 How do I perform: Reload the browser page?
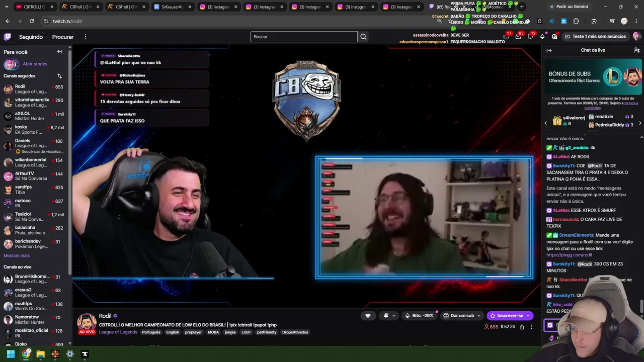pos(32,21)
